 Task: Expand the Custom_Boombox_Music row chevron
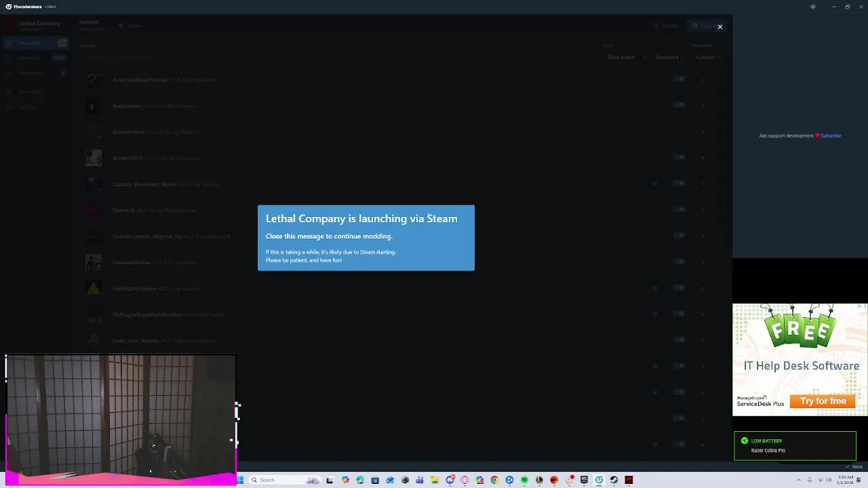703,184
